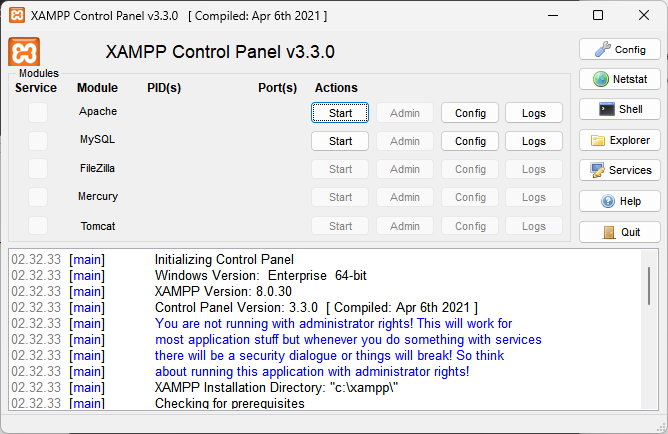The height and width of the screenshot is (434, 668).
Task: Click the disabled MySQL Admin button
Action: click(405, 141)
